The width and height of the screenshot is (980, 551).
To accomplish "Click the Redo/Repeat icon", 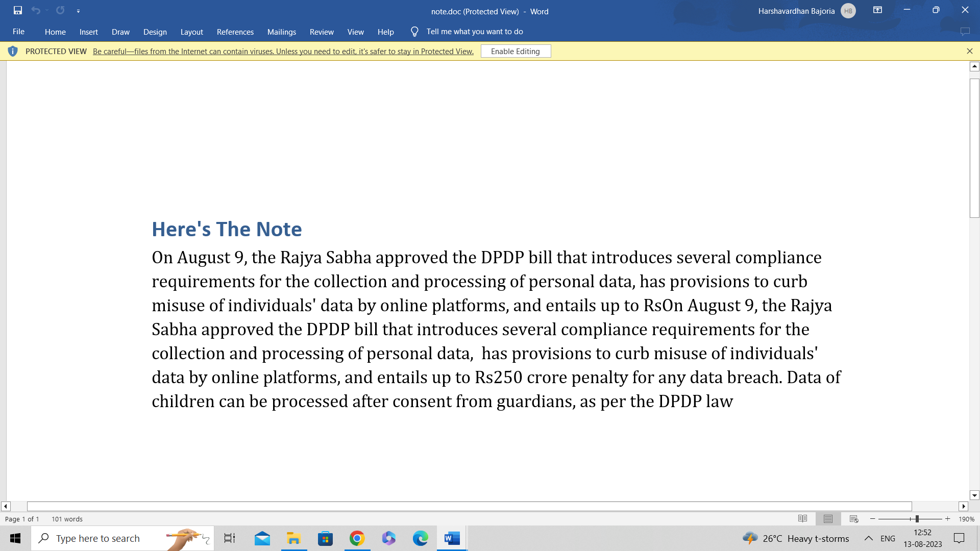I will coord(60,10).
